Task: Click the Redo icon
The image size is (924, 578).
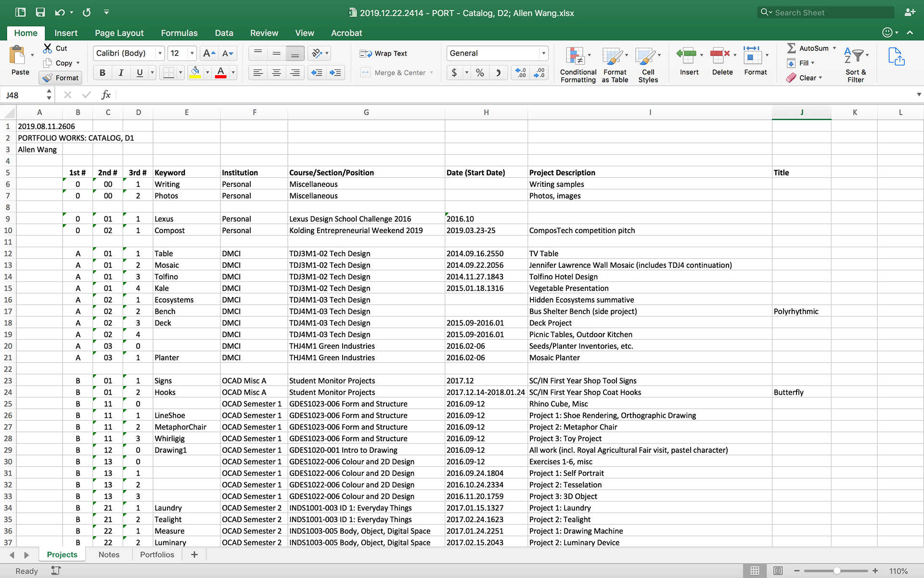Action: 87,13
